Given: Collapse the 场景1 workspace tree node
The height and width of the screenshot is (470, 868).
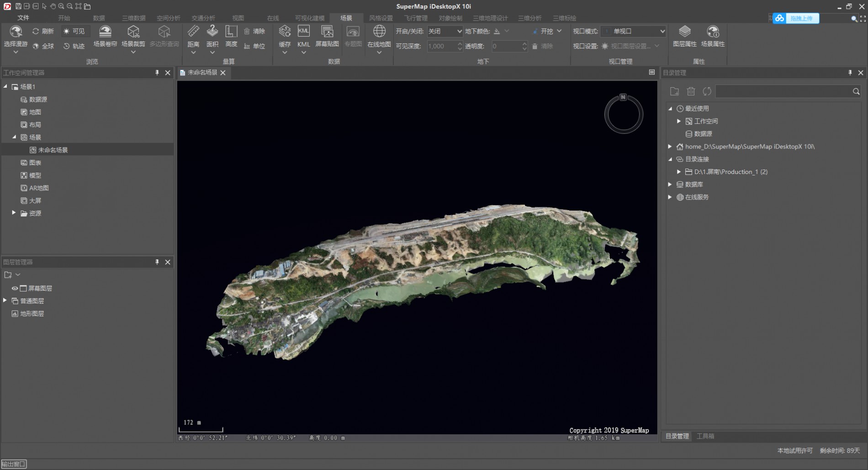Looking at the screenshot, I should (x=5, y=86).
